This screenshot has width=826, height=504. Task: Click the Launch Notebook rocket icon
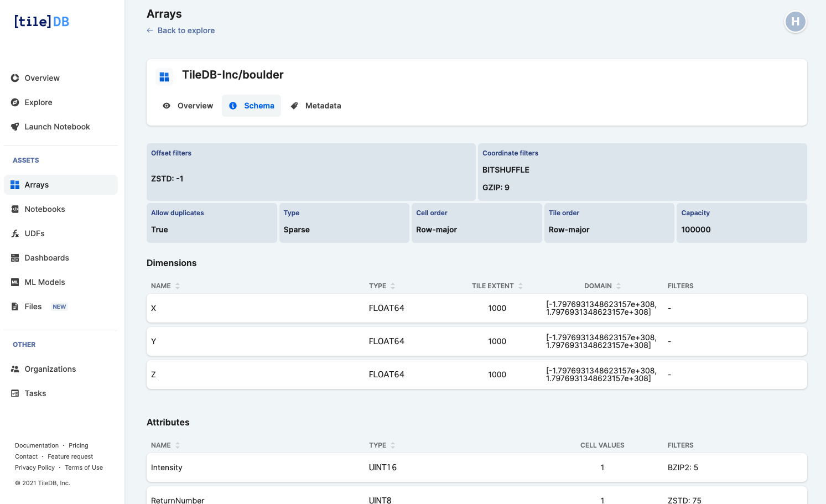[15, 127]
